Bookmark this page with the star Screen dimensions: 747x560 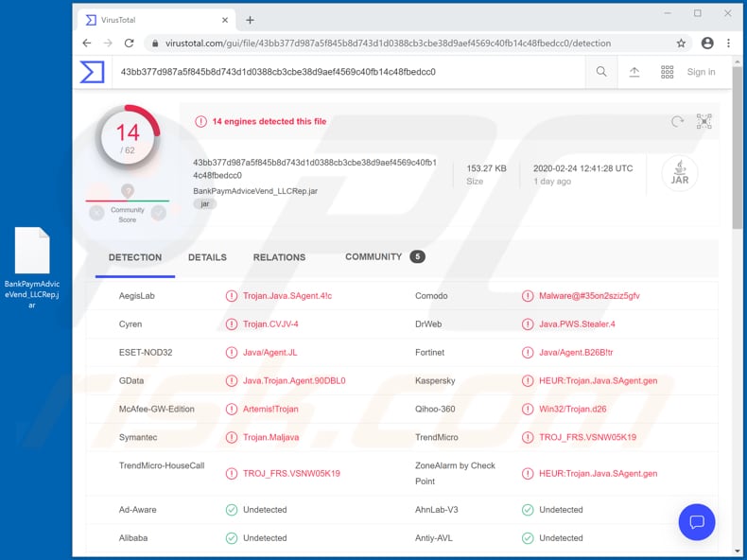pos(681,44)
